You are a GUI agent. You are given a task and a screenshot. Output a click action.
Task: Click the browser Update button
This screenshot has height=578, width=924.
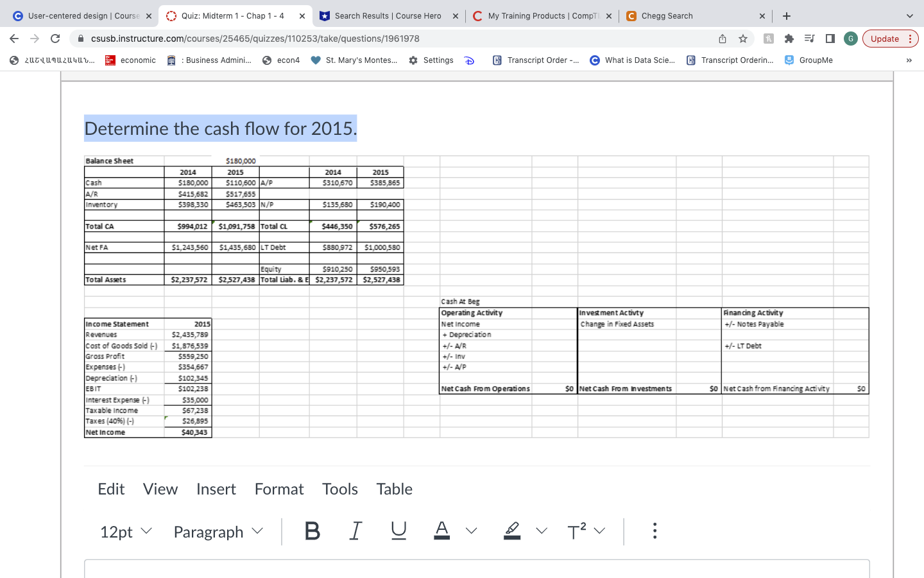coord(885,39)
